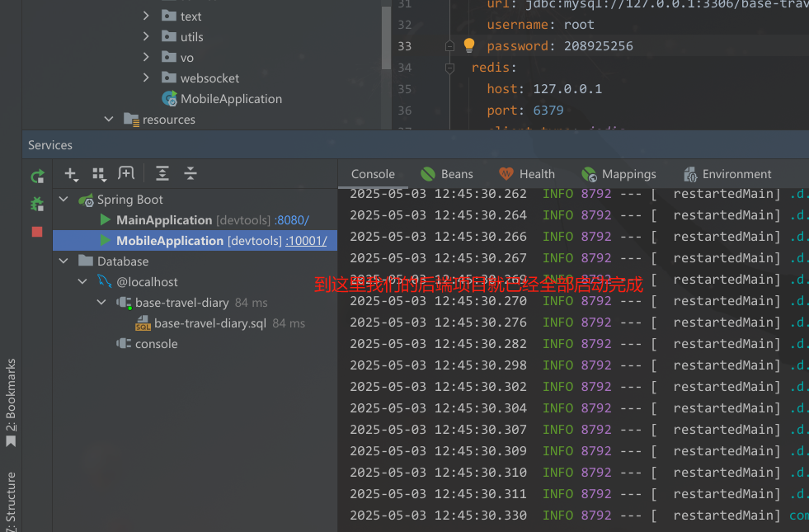Stop the running service with red square

click(x=37, y=232)
